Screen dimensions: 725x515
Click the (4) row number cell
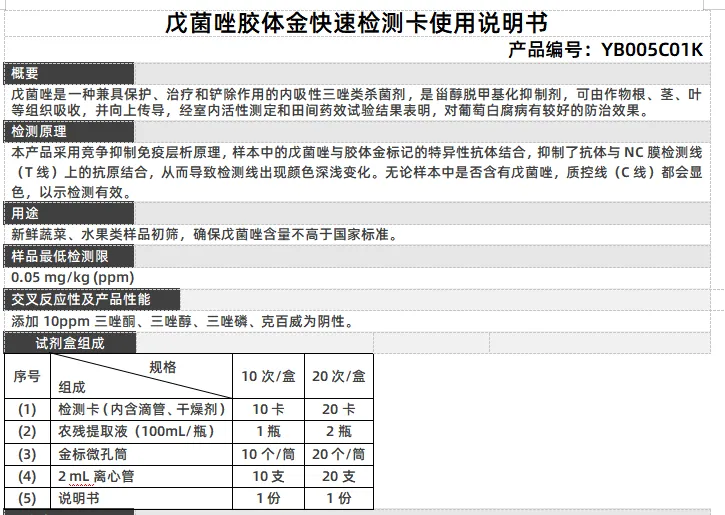(27, 476)
